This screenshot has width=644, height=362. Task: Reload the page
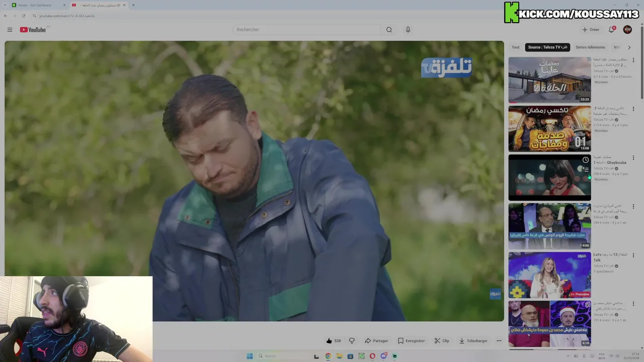pyautogui.click(x=23, y=16)
